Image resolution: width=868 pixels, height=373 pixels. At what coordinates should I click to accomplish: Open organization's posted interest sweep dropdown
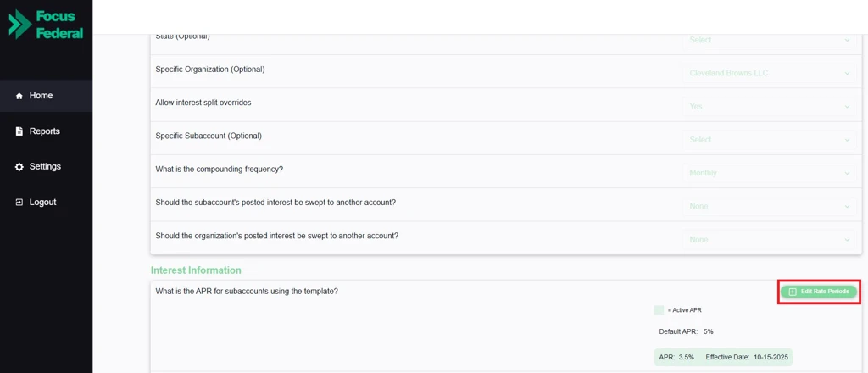tap(769, 240)
